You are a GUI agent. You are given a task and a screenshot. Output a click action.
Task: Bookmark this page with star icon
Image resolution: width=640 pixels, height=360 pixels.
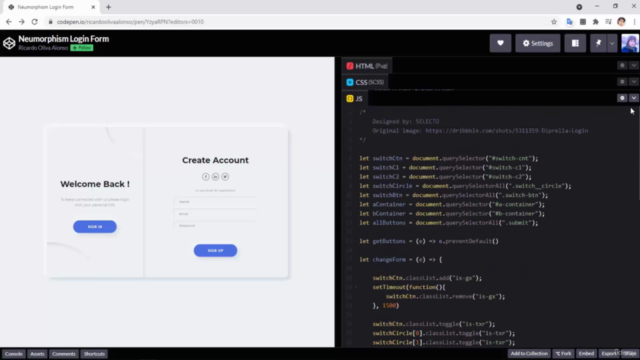coord(554,22)
